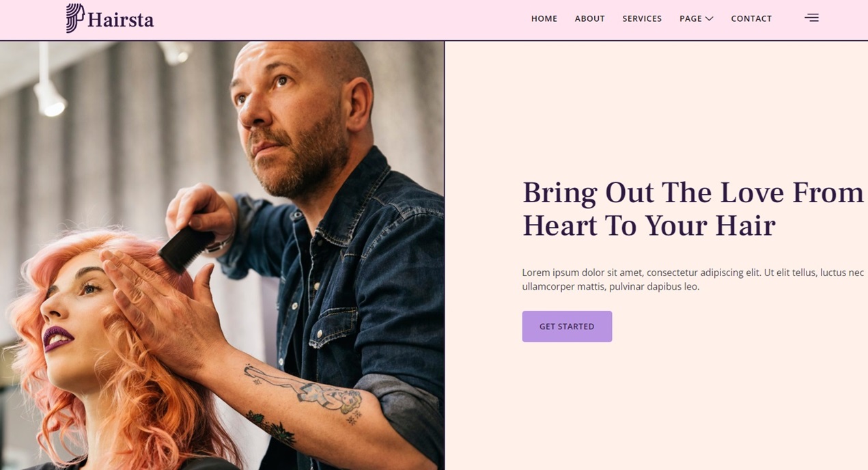Screen dimensions: 868x470
Task: Click the Lorem ipsum paragraph text
Action: tap(693, 279)
